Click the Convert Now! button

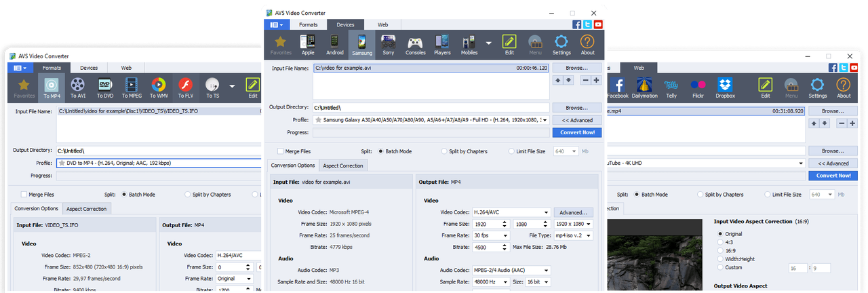[577, 132]
